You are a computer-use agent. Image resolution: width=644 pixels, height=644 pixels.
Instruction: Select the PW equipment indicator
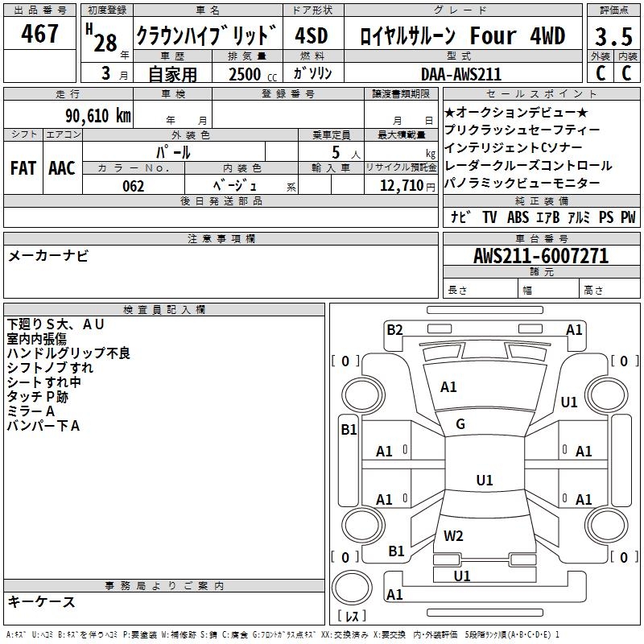627,217
